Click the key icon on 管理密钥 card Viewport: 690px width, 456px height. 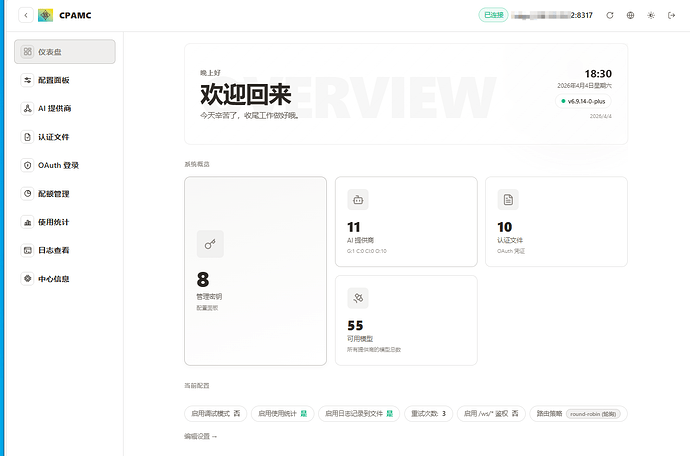tap(210, 244)
